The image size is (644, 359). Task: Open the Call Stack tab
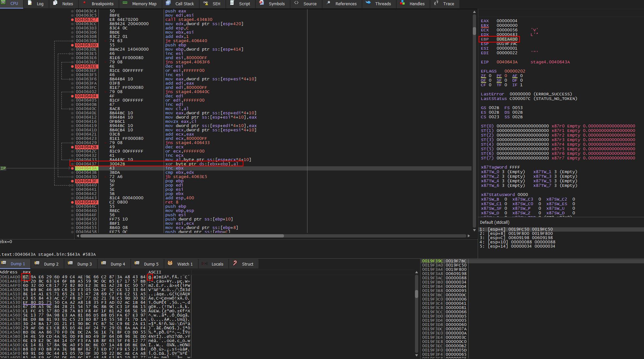pyautogui.click(x=180, y=4)
